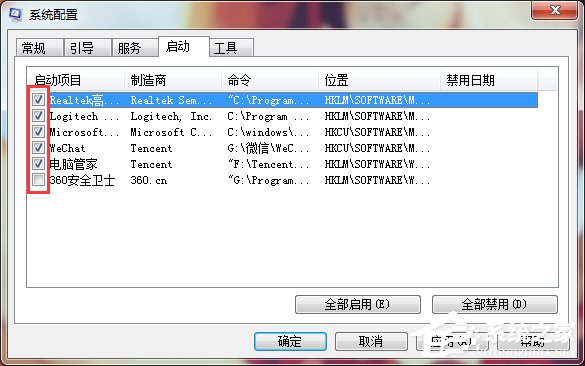Click the Logitech row C:\Program command cell
The width and height of the screenshot is (585, 366).
click(x=268, y=116)
